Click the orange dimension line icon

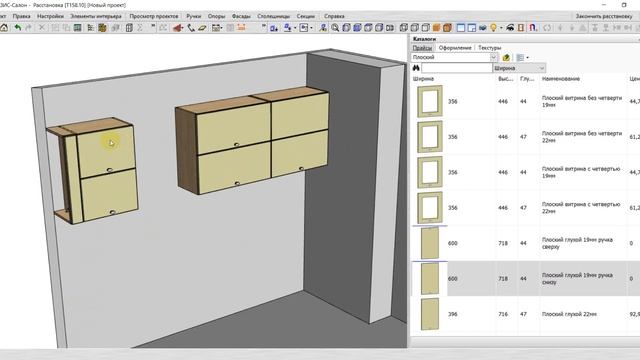(241, 28)
